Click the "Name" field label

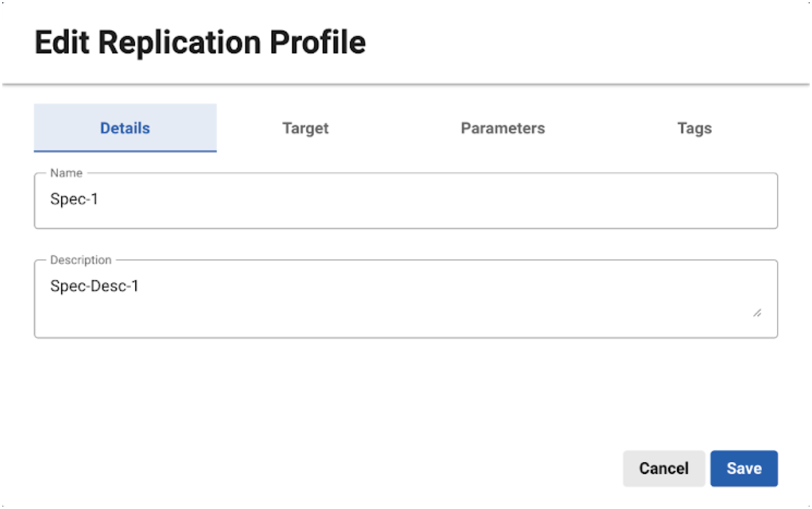pos(66,173)
